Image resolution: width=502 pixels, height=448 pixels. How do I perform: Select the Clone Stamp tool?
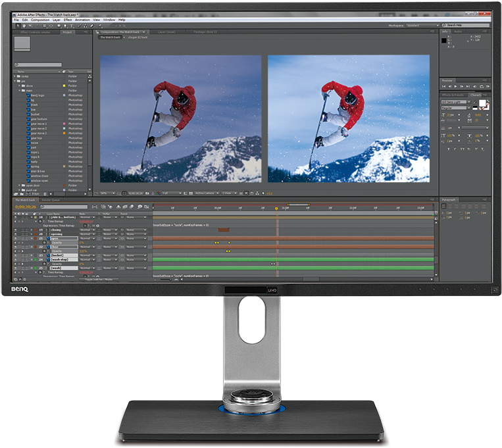pos(86,26)
